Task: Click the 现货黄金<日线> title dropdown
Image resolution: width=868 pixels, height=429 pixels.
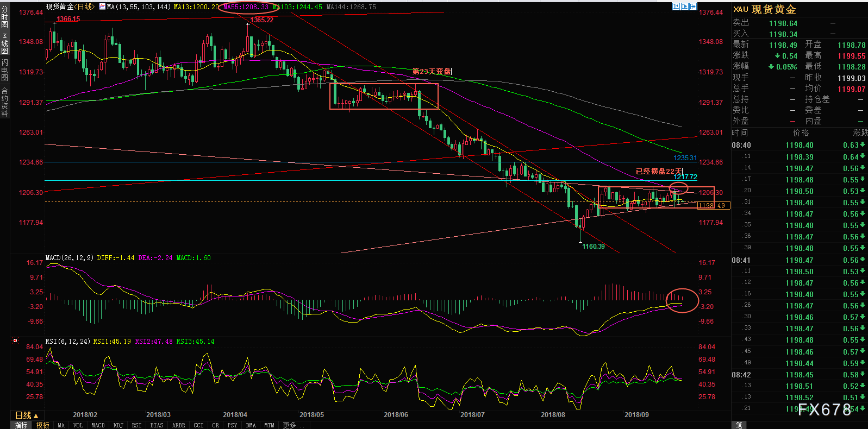Action: click(70, 7)
